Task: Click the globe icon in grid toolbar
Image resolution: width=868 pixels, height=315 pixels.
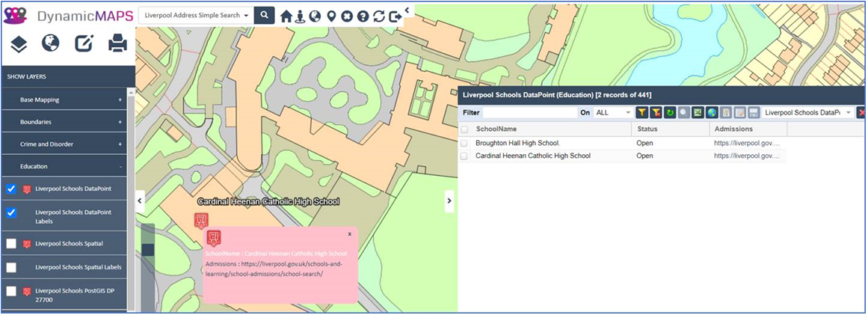Action: pos(712,112)
